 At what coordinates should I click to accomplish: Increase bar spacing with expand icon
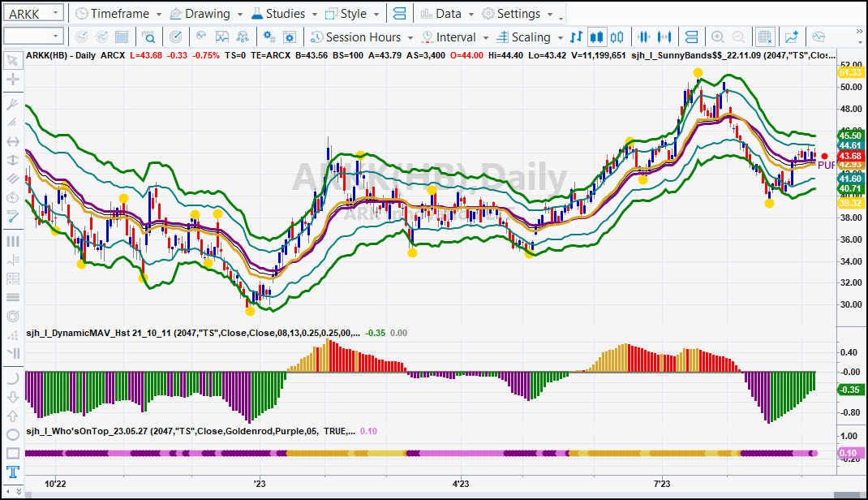(664, 37)
